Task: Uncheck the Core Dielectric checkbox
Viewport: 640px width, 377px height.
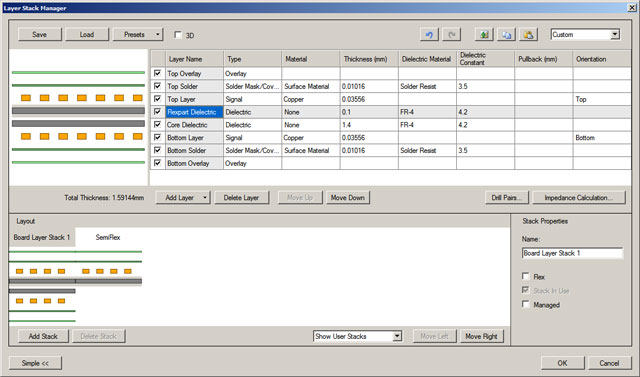Action: (x=158, y=124)
